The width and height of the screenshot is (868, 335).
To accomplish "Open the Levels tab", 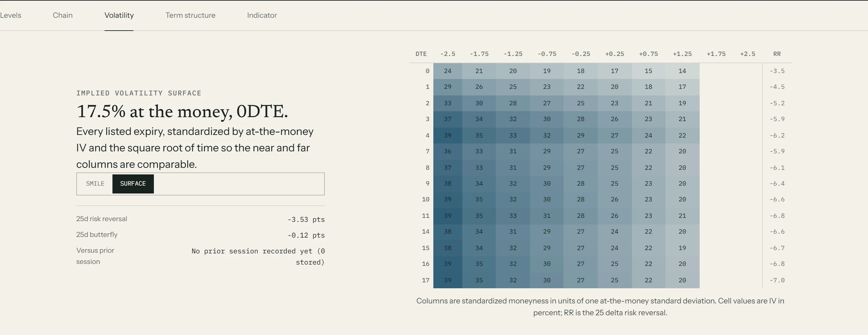I will coord(11,15).
